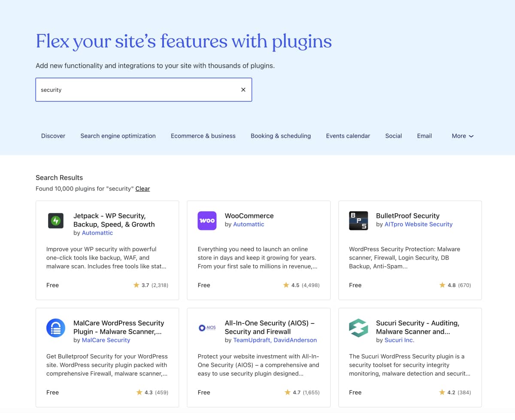
Task: Click the Sucuri rating count (384)
Action: point(464,393)
